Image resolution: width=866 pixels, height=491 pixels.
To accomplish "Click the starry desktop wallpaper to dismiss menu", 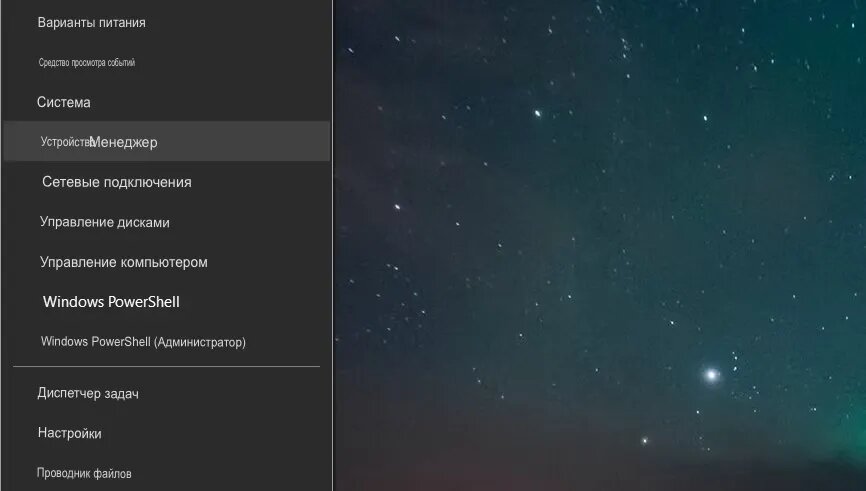I will pyautogui.click(x=552, y=221).
